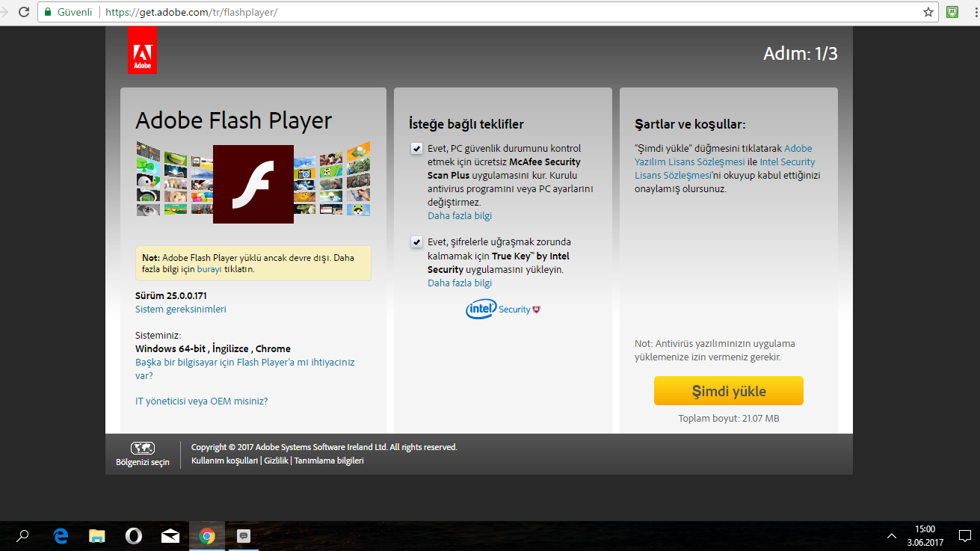Viewport: 980px width, 551px height.
Task: Open the Gizlilik link in the footer
Action: [276, 461]
